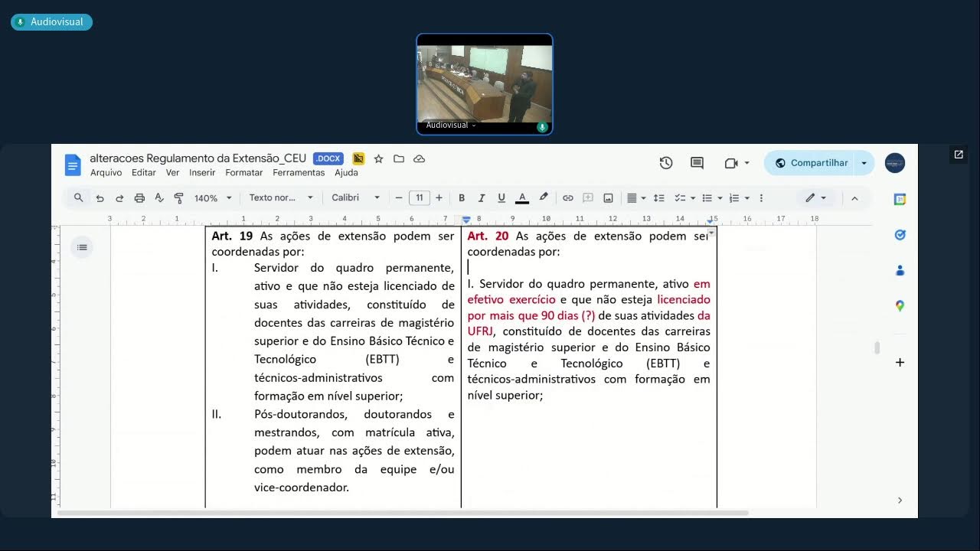Open the Ver menu

pyautogui.click(x=172, y=173)
